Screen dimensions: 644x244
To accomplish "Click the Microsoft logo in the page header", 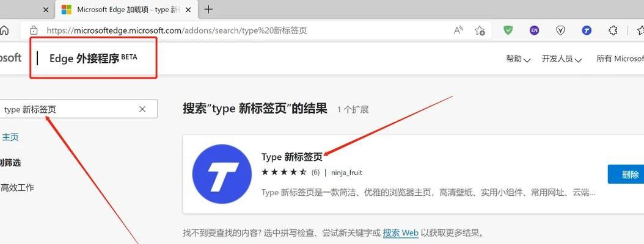I will [x=10, y=58].
